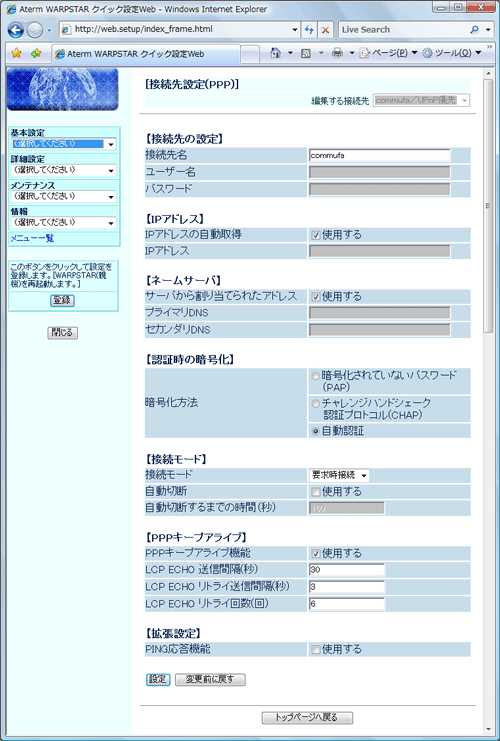Expand the address bar URL dropdown
The height and width of the screenshot is (741, 500).
pos(295,29)
